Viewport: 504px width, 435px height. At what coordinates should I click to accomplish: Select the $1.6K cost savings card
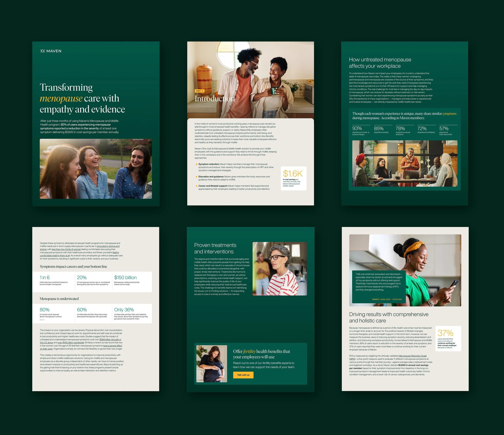(293, 178)
